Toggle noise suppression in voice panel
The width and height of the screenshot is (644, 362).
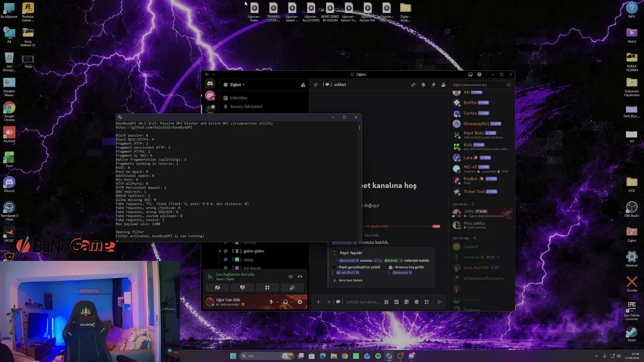(x=290, y=277)
